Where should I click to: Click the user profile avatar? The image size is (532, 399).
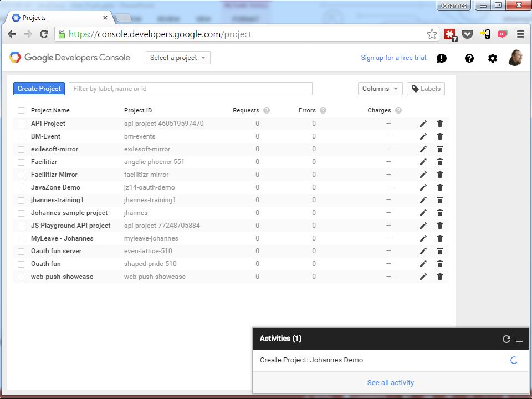point(515,58)
